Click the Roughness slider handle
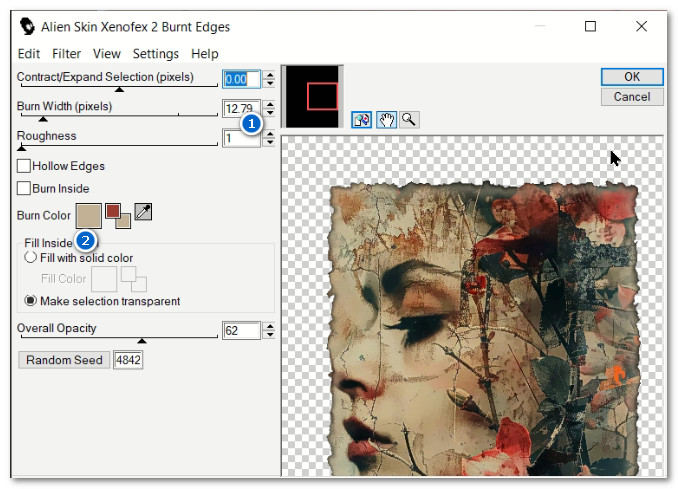This screenshot has width=678, height=489. (x=21, y=148)
